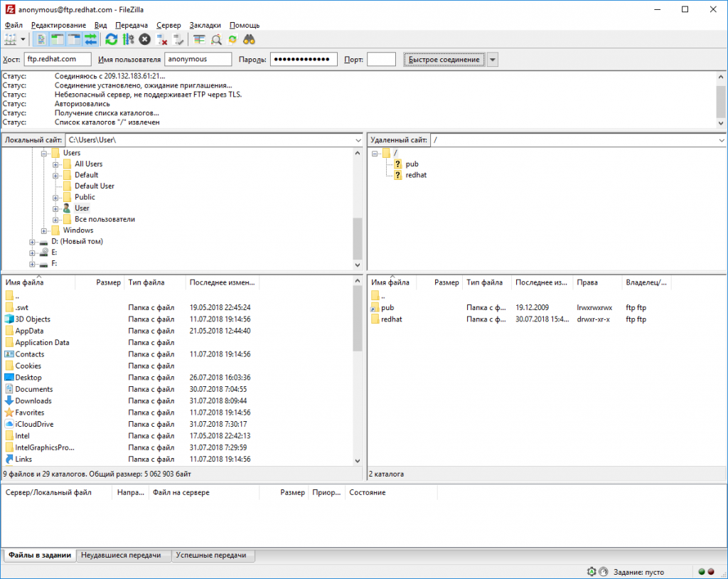Open the Quickconnect history dropdown arrow
The image size is (728, 579).
tap(493, 60)
